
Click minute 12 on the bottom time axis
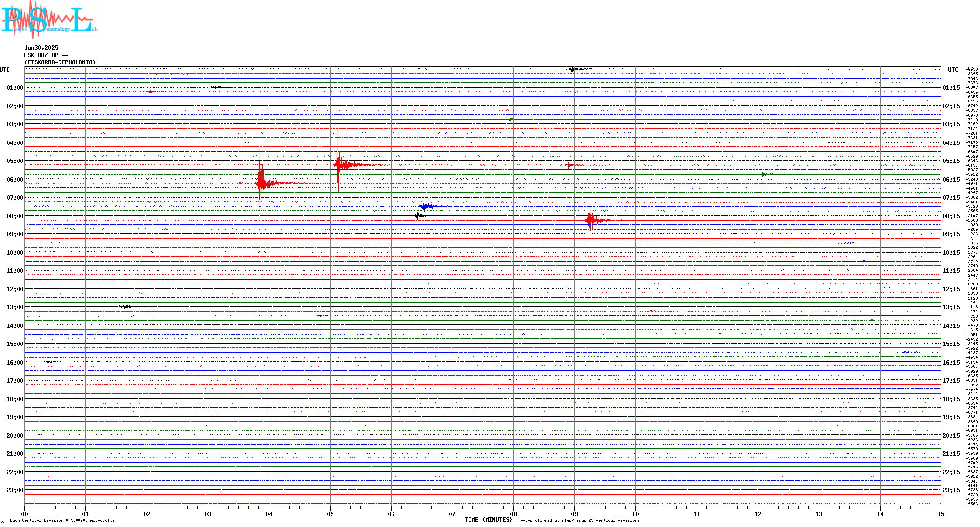(x=758, y=514)
